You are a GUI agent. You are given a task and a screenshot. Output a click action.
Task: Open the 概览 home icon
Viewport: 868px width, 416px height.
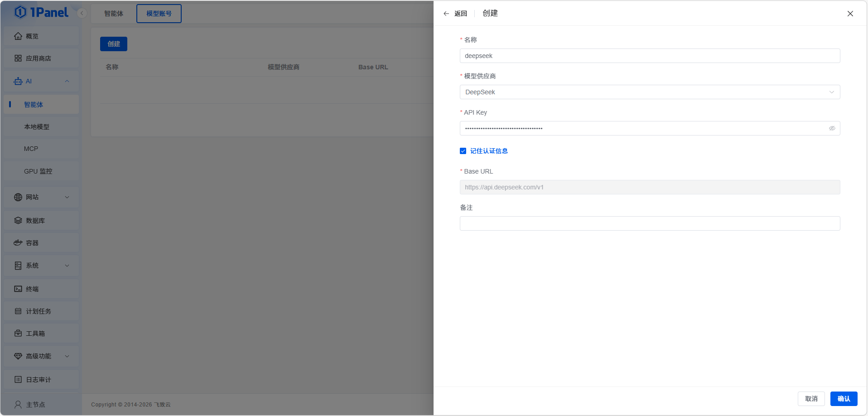18,36
